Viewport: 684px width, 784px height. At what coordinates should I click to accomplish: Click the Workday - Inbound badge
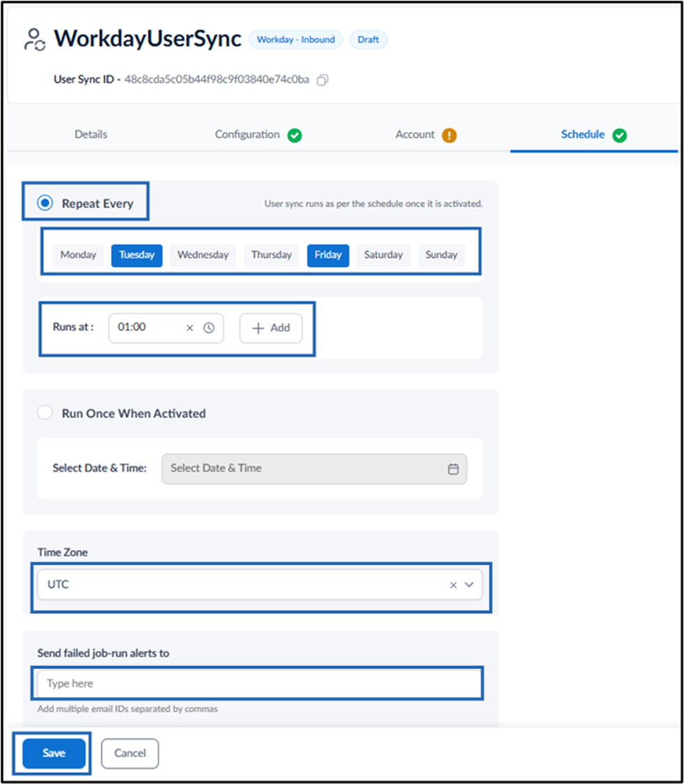click(x=296, y=40)
